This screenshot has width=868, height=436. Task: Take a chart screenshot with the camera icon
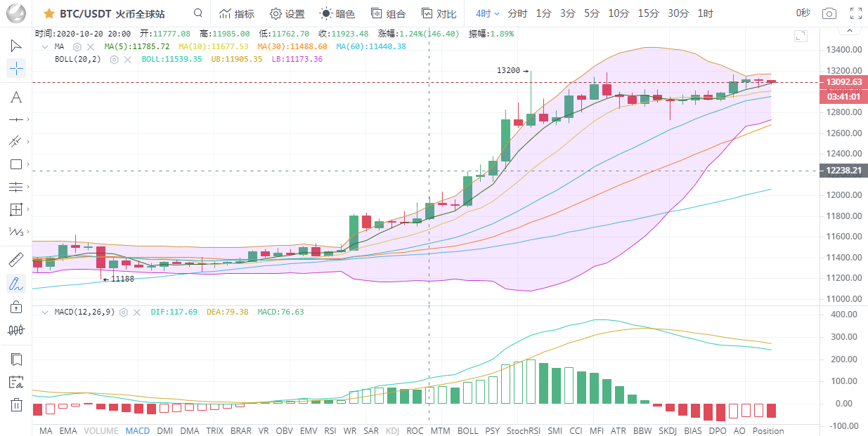pyautogui.click(x=829, y=13)
